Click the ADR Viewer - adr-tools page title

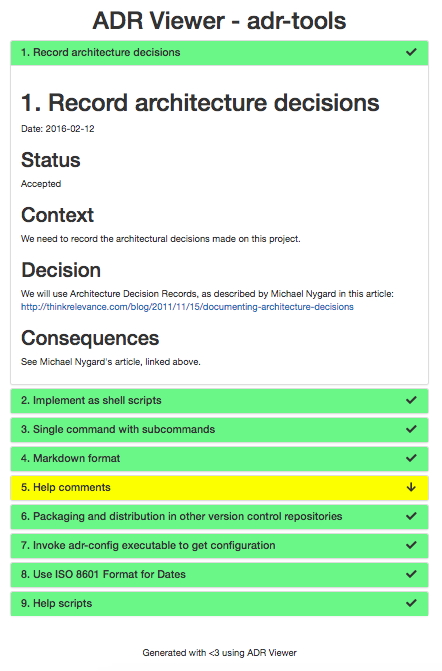[219, 21]
